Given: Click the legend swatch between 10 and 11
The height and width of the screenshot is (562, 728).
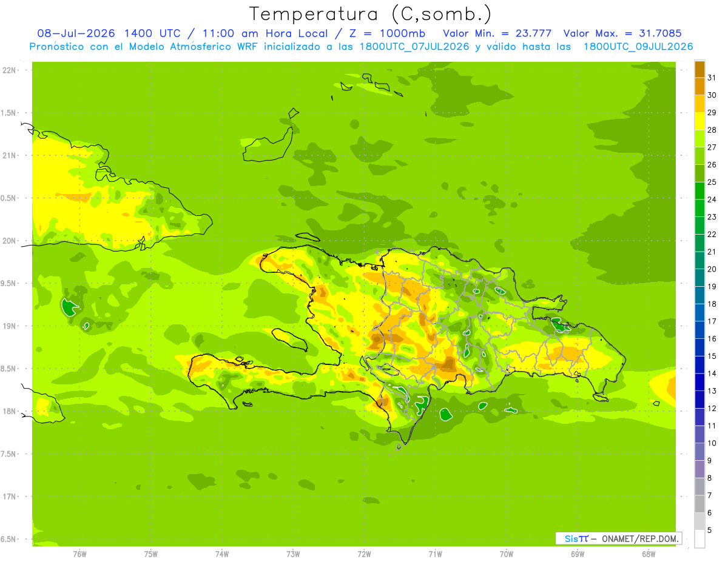Looking at the screenshot, I should pyautogui.click(x=699, y=434).
